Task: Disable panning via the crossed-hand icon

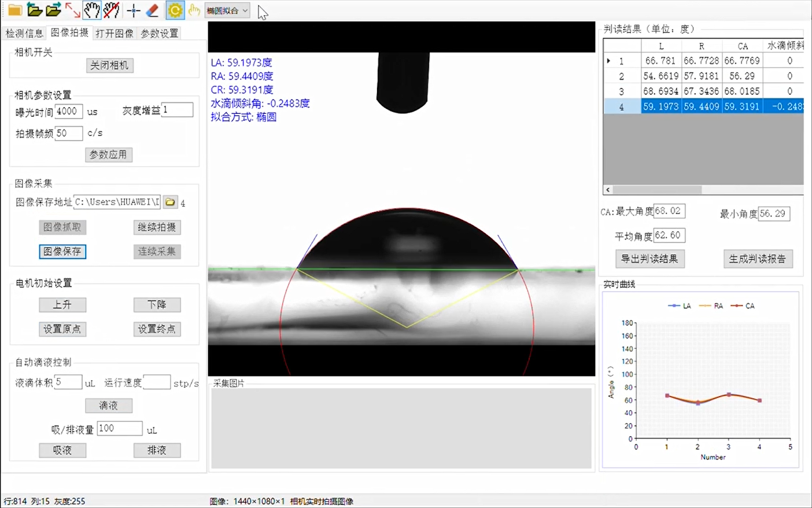Action: coord(112,10)
